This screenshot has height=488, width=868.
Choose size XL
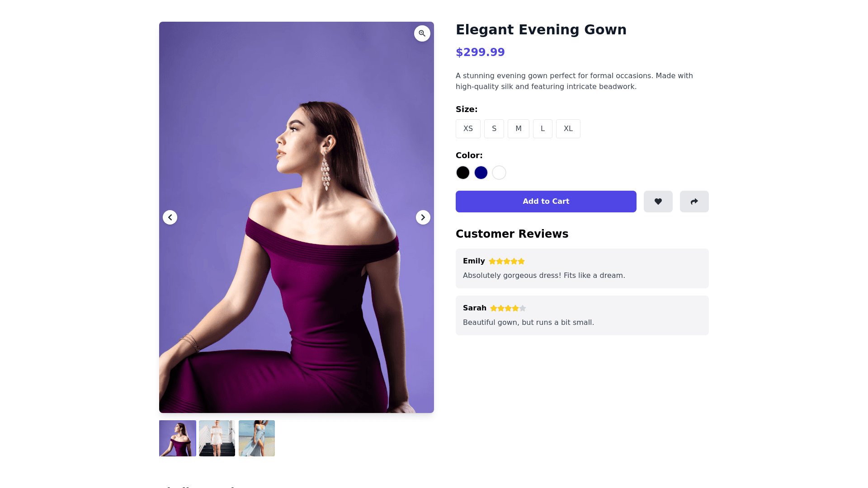[568, 129]
